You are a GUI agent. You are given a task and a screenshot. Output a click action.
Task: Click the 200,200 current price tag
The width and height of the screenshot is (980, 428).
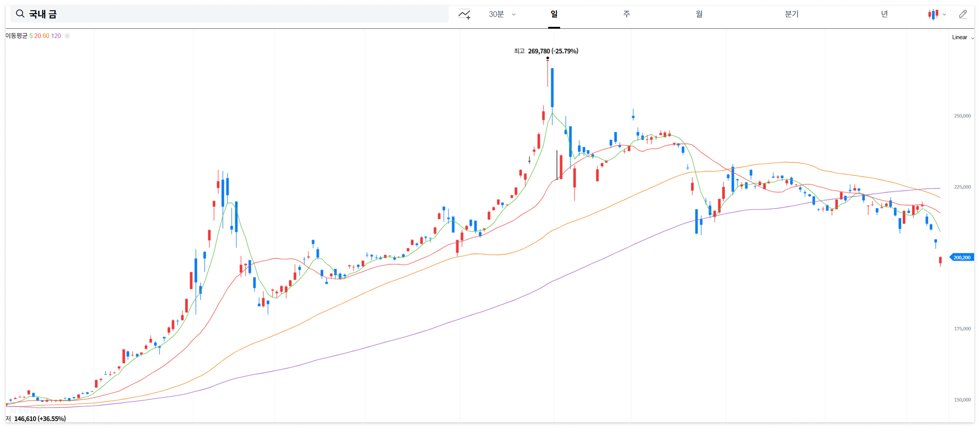pos(962,257)
